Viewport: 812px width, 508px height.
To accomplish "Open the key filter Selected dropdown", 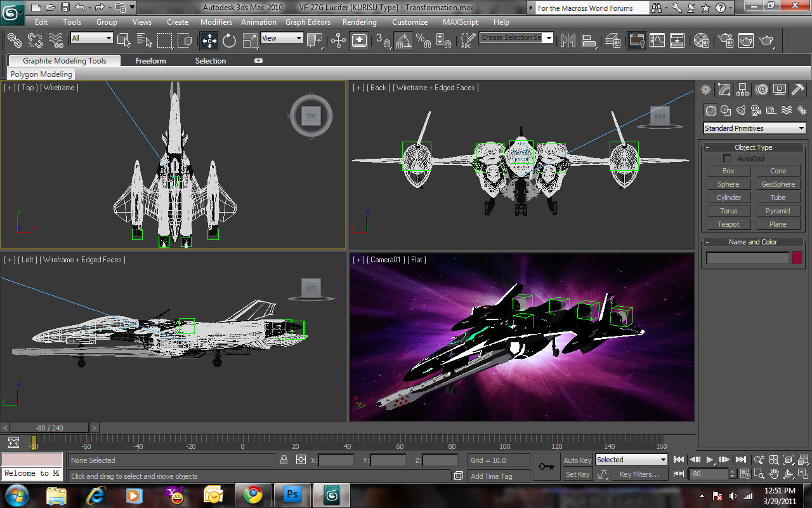I will (631, 460).
